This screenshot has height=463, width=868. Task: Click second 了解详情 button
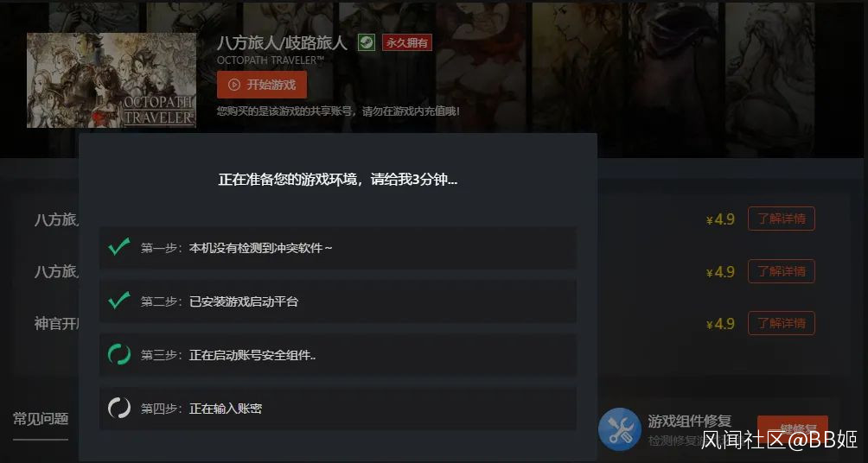(x=781, y=271)
